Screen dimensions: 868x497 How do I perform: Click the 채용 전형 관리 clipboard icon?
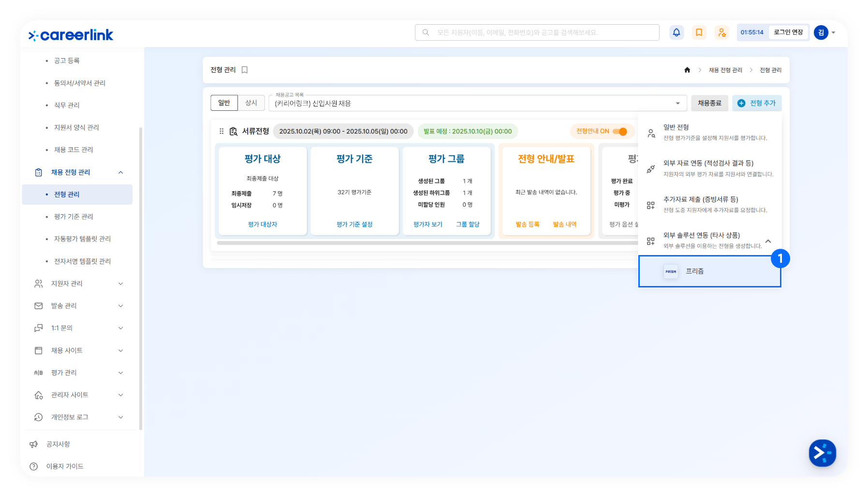pyautogui.click(x=39, y=172)
